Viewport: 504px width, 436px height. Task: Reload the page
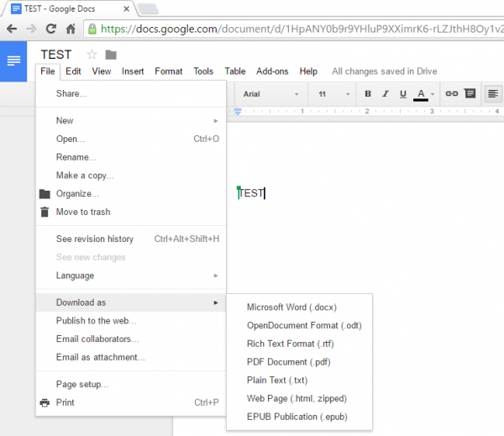point(51,29)
